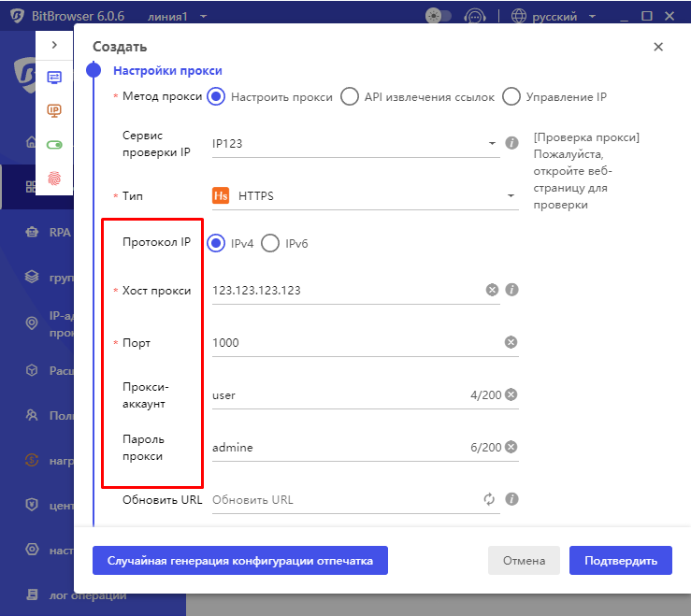The image size is (691, 616).
Task: Clear the Пароль прокси field
Action: (x=511, y=447)
